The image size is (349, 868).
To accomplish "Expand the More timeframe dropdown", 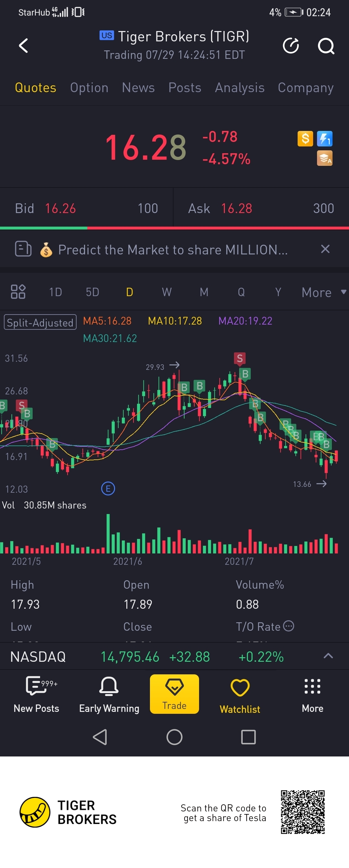I will coord(324,292).
